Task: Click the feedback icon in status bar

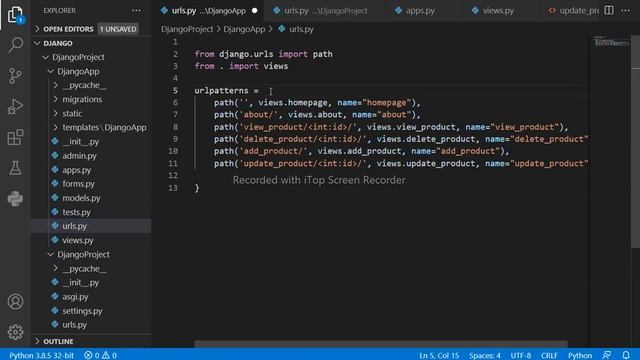Action: pyautogui.click(x=607, y=355)
